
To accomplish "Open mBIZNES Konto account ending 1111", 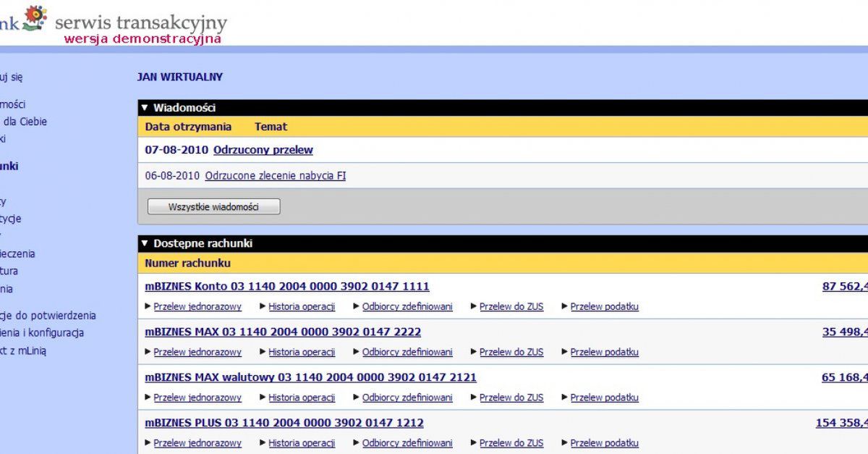I will tap(287, 286).
